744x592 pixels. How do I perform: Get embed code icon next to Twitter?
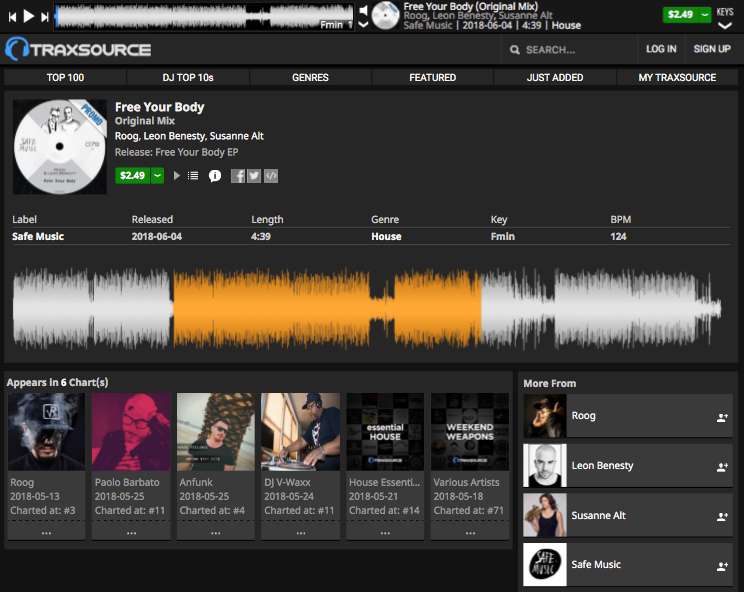click(x=270, y=176)
